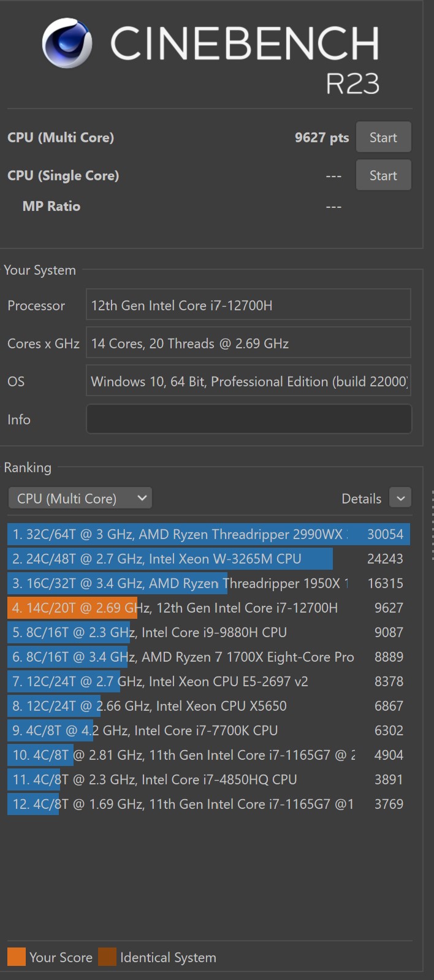Select the Core i7-7700K ranking row
The width and height of the screenshot is (434, 980).
click(208, 730)
